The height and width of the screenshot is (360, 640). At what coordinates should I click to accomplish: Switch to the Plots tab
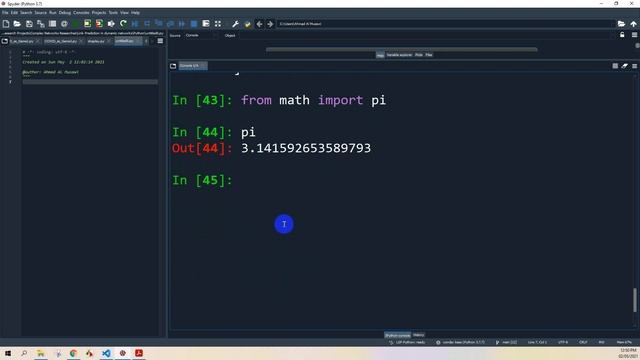pos(419,55)
